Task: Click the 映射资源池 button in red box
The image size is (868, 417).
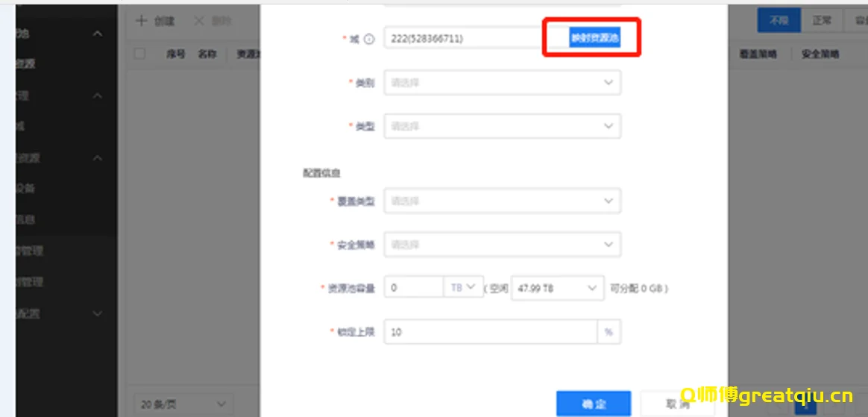Action: 594,39
